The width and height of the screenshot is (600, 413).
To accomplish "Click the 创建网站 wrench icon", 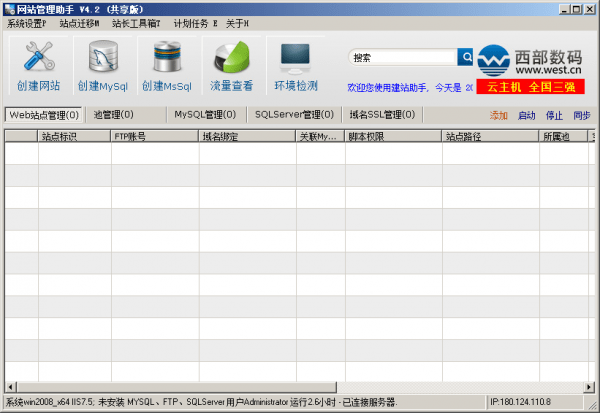I will click(38, 58).
